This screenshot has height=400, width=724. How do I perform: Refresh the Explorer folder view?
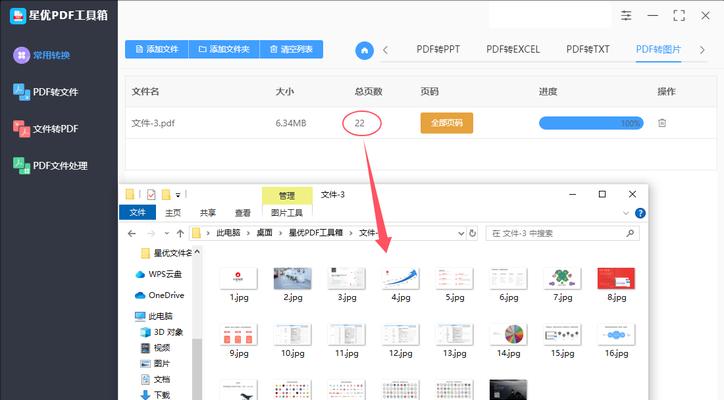point(472,233)
